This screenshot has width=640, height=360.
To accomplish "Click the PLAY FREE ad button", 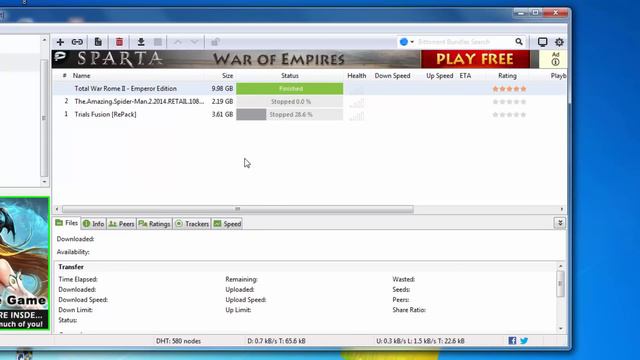I will [x=475, y=59].
